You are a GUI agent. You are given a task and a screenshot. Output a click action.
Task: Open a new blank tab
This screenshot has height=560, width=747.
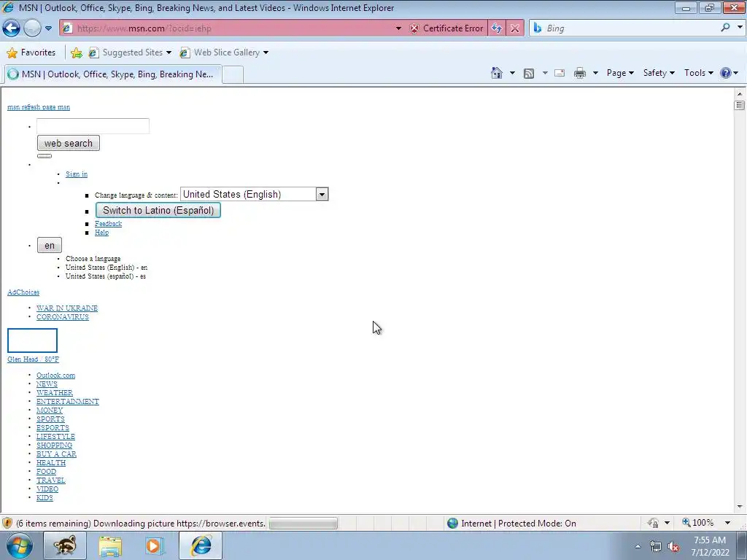click(x=233, y=75)
